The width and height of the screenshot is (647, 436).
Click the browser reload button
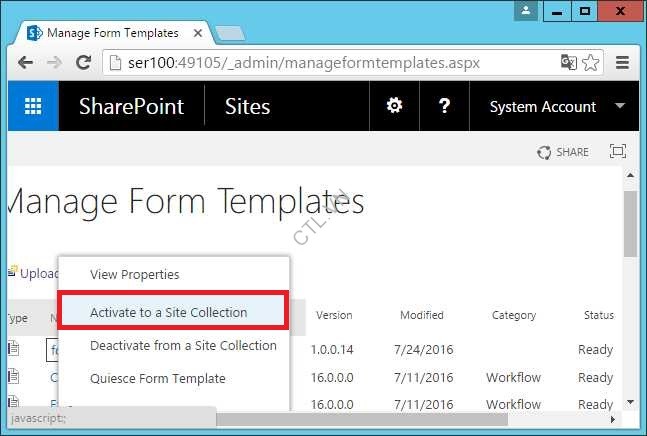(x=84, y=62)
